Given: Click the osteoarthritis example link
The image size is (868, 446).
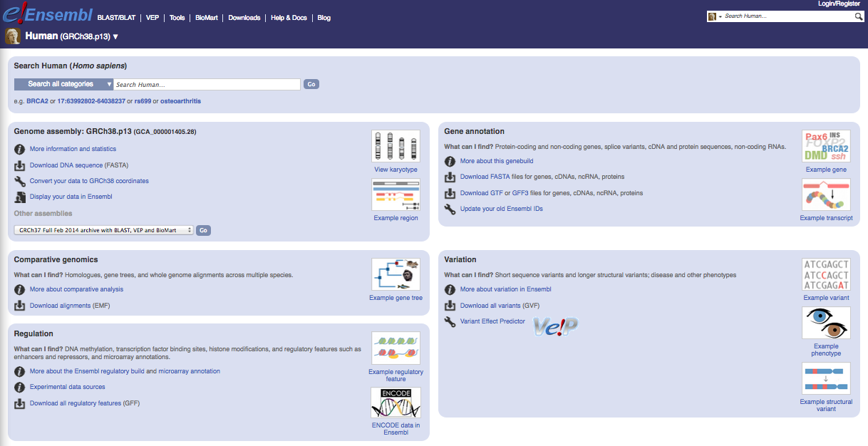Looking at the screenshot, I should [x=180, y=101].
